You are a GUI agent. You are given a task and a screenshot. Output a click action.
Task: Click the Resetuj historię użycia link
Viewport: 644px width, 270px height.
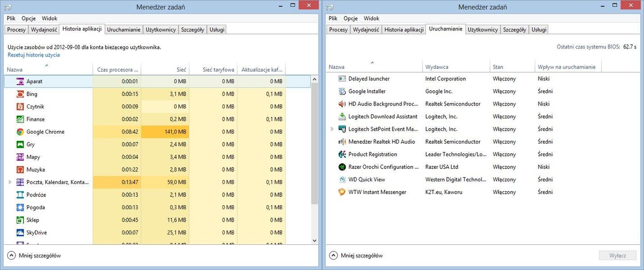pyautogui.click(x=34, y=55)
